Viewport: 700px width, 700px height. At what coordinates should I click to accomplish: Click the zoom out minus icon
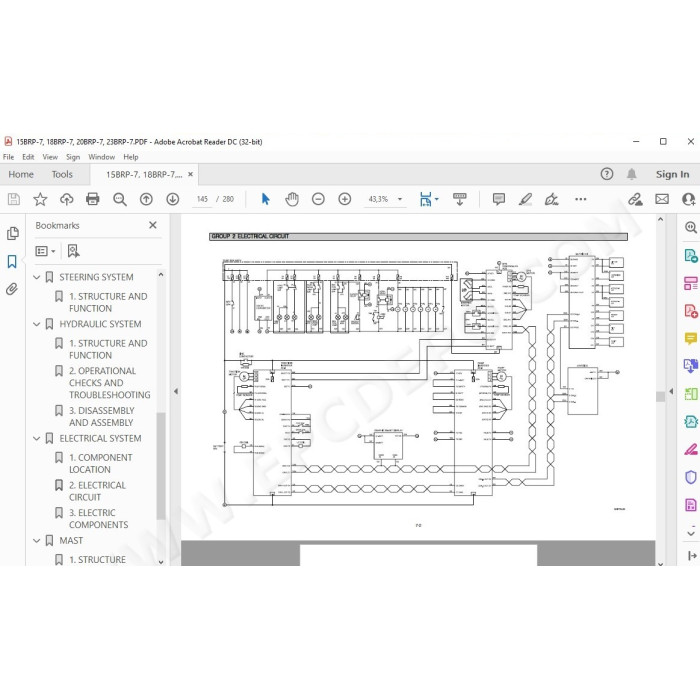pyautogui.click(x=318, y=199)
